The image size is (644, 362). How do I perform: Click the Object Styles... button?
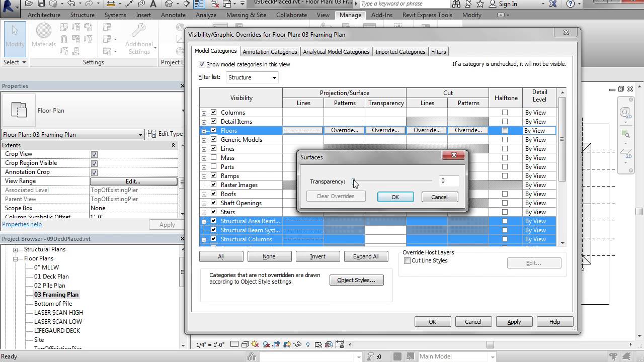pos(356,280)
